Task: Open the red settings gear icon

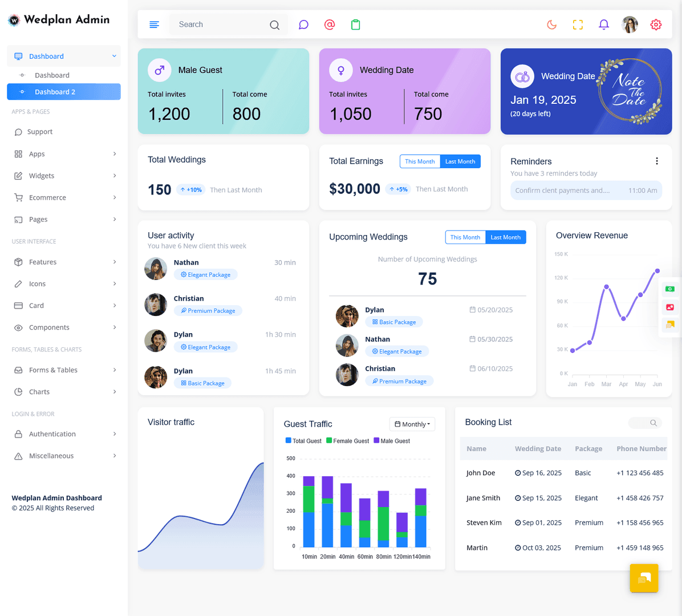Action: pos(656,25)
